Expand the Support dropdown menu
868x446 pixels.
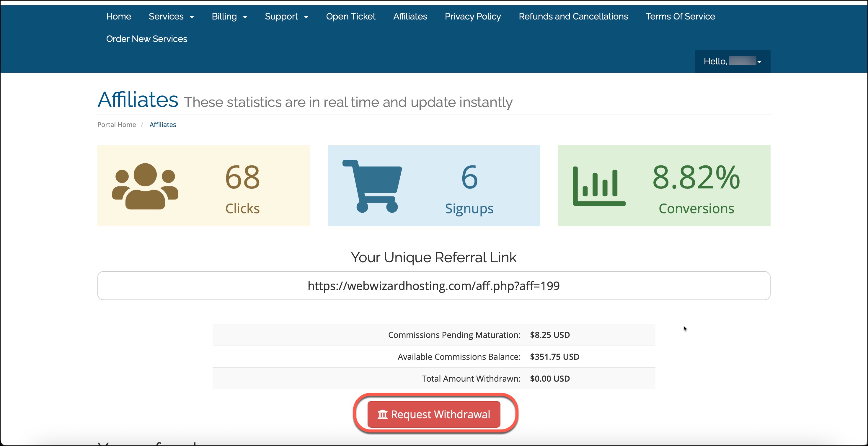(x=286, y=17)
